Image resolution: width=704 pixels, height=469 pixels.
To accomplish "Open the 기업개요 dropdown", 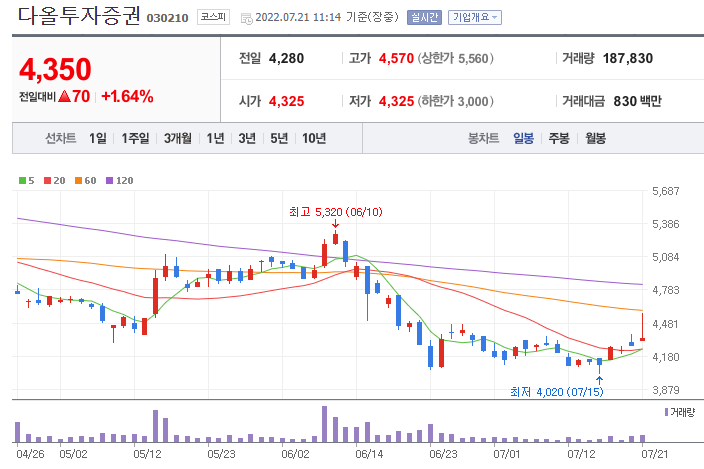I will tap(475, 18).
